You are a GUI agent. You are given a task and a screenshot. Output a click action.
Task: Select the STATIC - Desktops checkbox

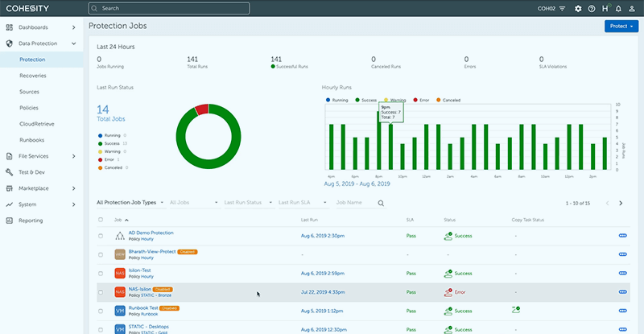point(101,329)
